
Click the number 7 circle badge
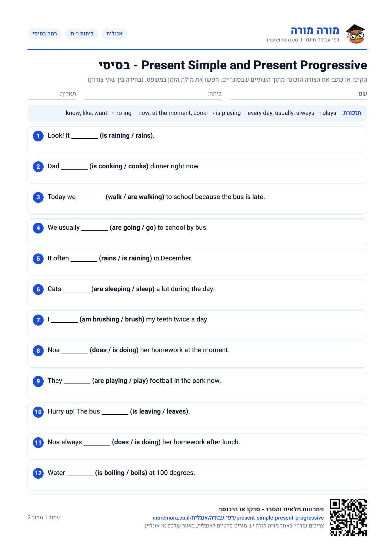[x=38, y=320]
